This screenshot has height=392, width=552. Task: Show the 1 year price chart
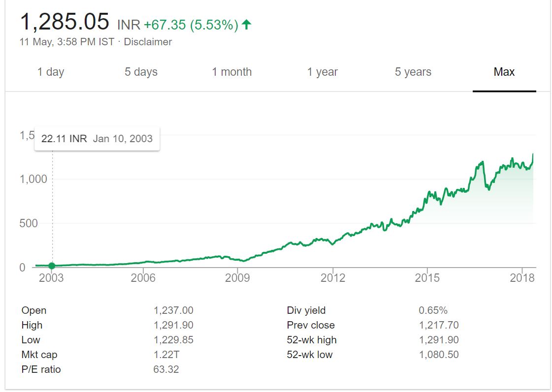[323, 72]
